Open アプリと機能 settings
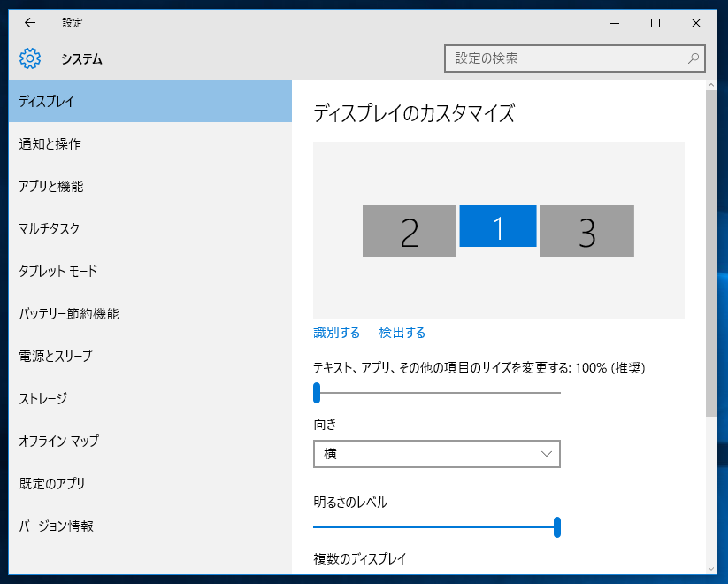 click(x=150, y=186)
